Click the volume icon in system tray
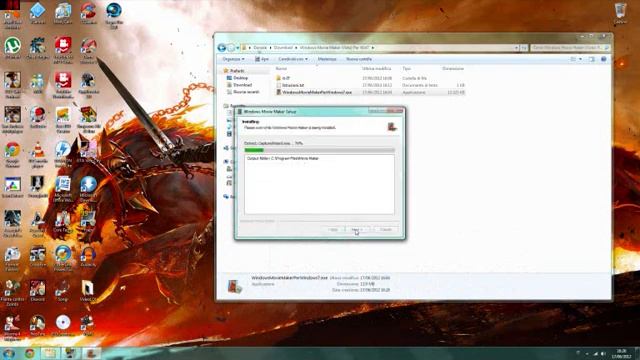This screenshot has height=360, width=640. [x=603, y=354]
